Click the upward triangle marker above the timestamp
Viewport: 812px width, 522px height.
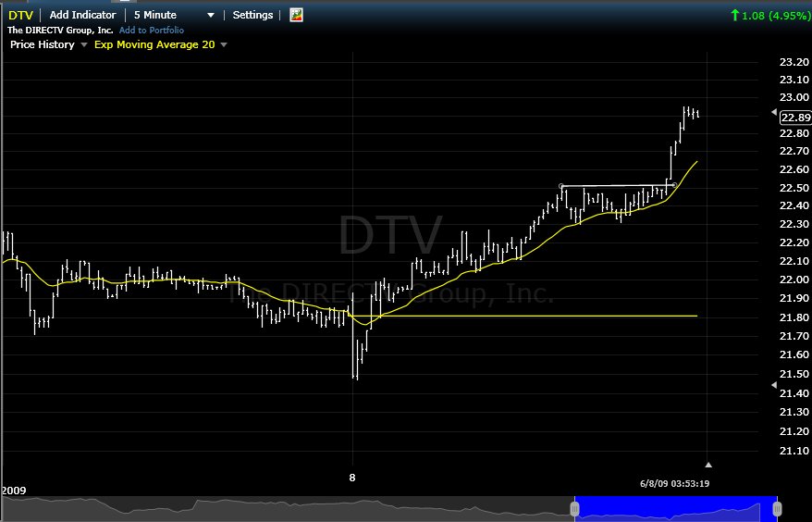coord(708,465)
